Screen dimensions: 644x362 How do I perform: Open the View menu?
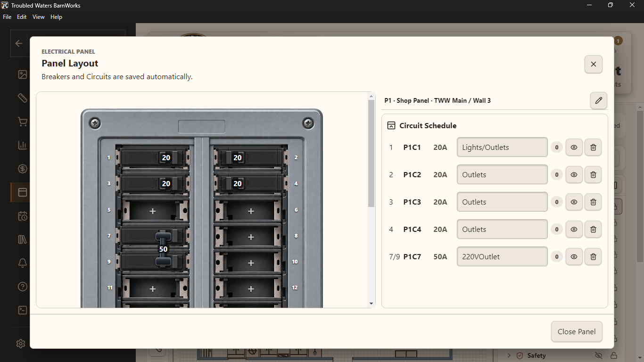[39, 17]
